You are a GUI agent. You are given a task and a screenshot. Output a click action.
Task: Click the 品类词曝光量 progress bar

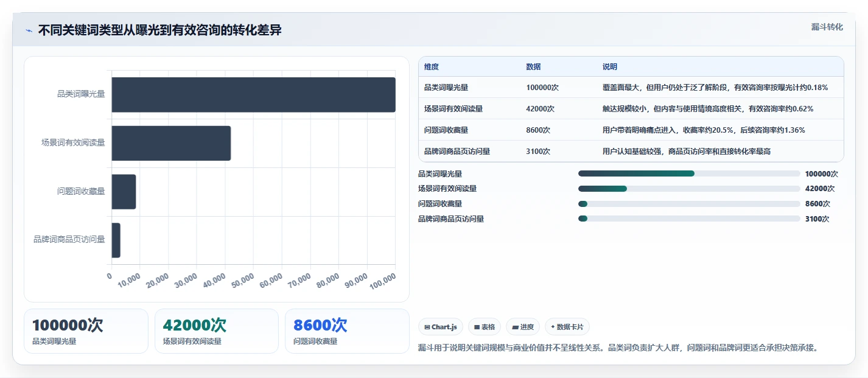click(689, 173)
